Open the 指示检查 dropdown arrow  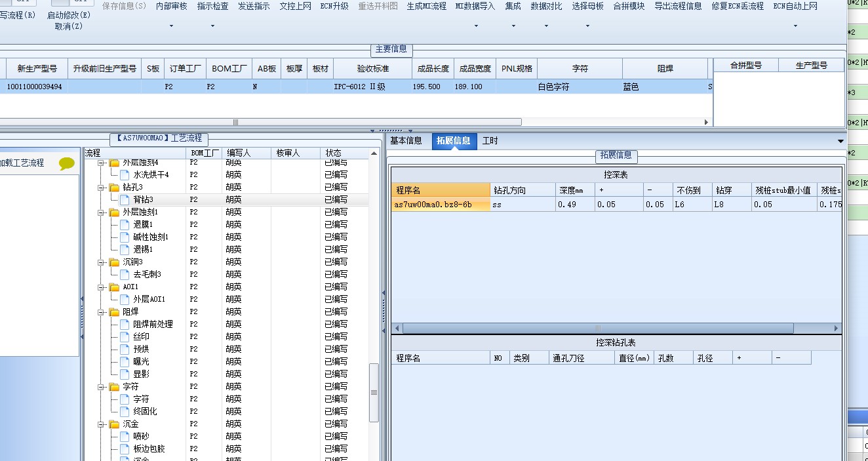click(x=212, y=27)
